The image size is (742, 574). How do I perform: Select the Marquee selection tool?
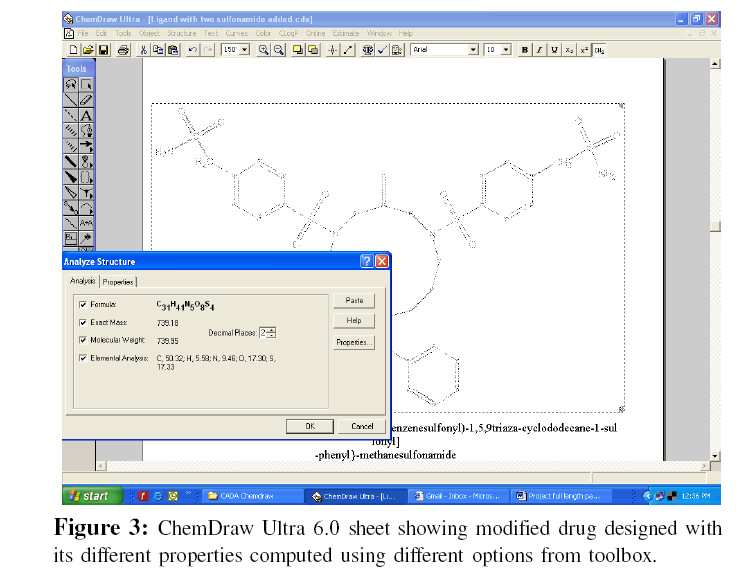[x=86, y=85]
